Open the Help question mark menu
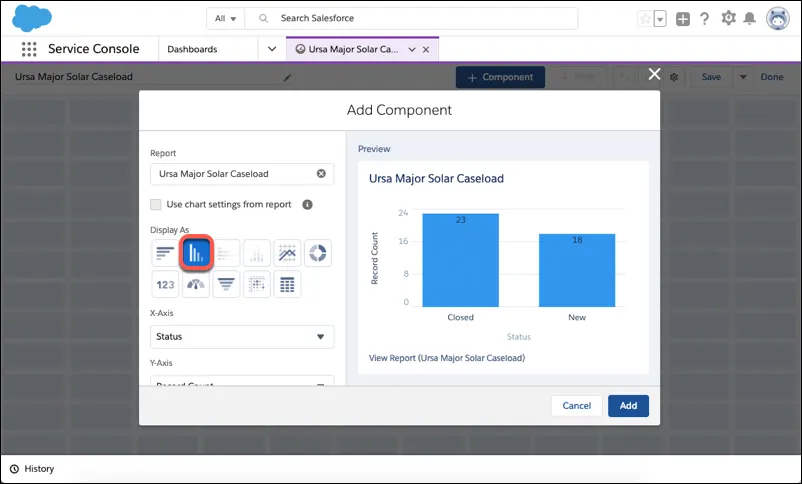Image resolution: width=802 pixels, height=484 pixels. tap(705, 19)
